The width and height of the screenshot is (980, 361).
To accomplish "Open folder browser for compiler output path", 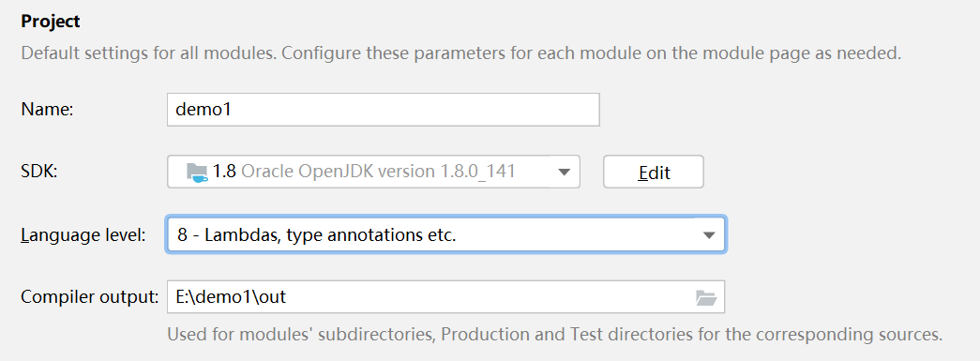I will 705,297.
